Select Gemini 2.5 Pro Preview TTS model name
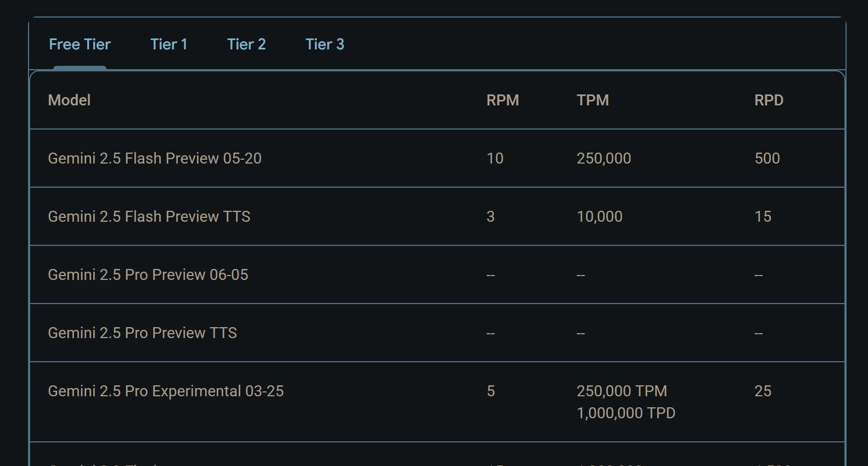The height and width of the screenshot is (466, 868). point(143,333)
